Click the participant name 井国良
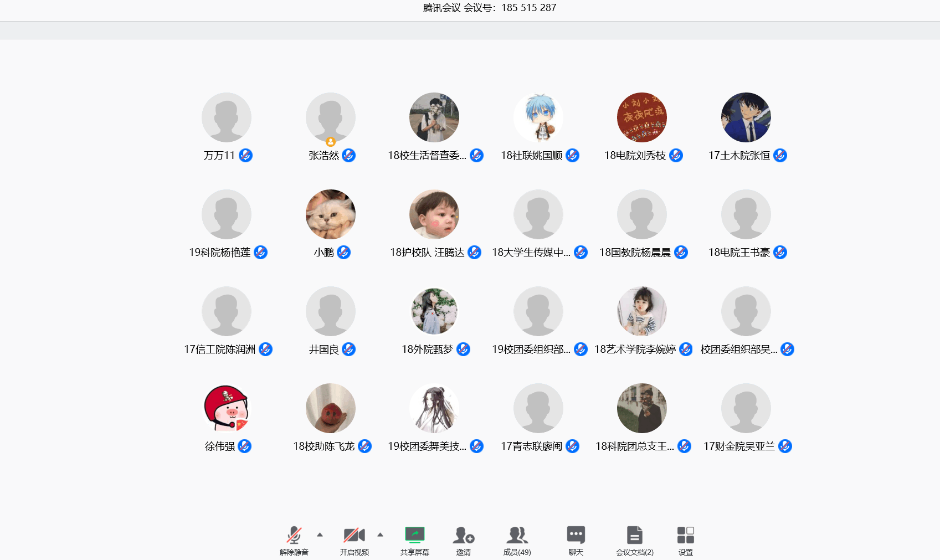940x560 pixels. coord(323,350)
